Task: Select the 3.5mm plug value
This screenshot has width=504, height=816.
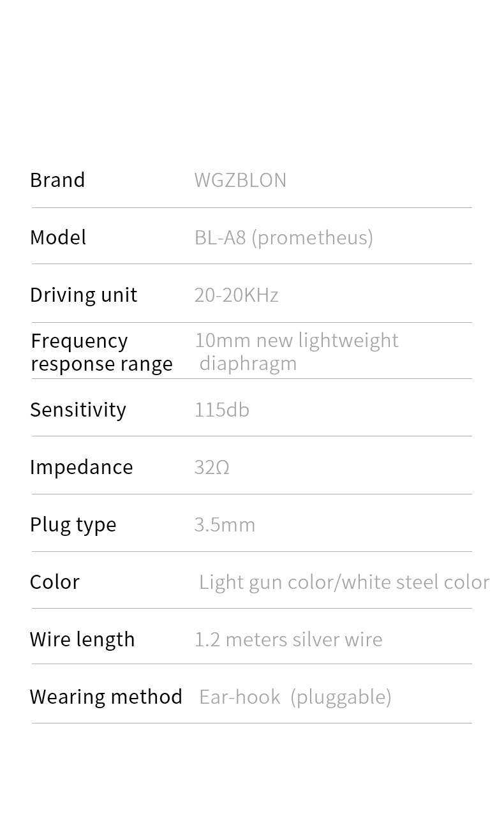Action: [x=225, y=524]
